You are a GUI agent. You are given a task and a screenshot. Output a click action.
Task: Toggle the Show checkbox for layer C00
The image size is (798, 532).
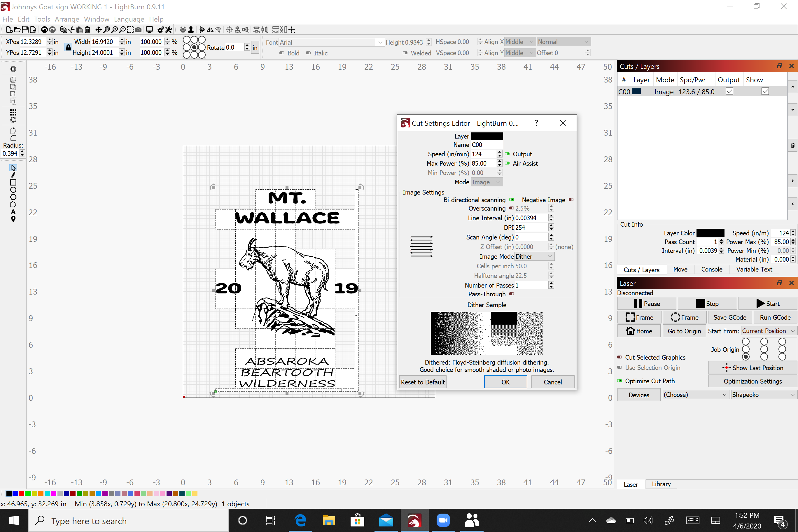(765, 92)
